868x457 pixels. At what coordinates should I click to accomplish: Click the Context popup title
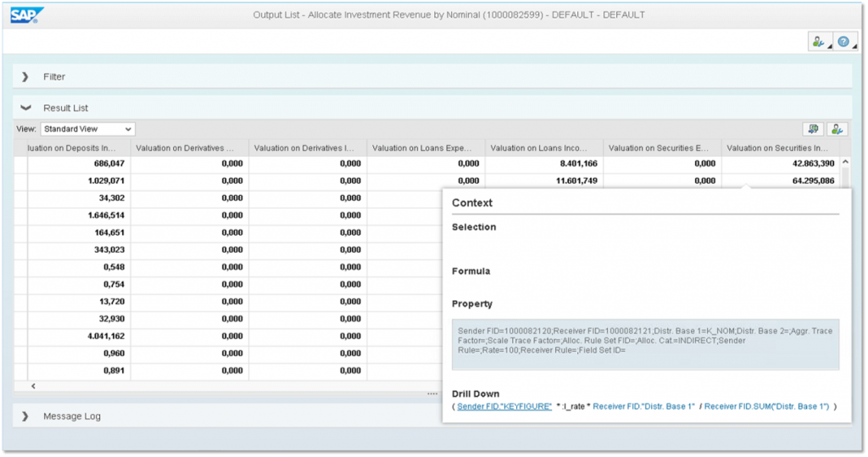coord(472,203)
